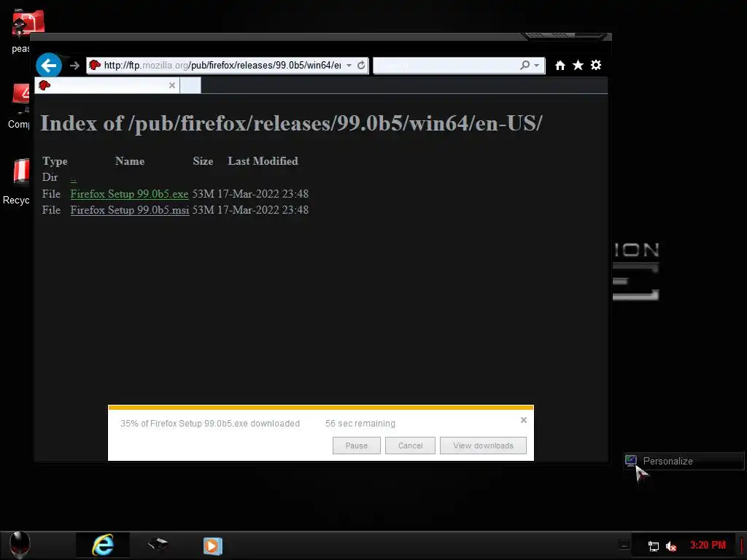Download Firefox Setup 99.0b5.exe link
Viewport: 747px width, 560px height.
129,194
